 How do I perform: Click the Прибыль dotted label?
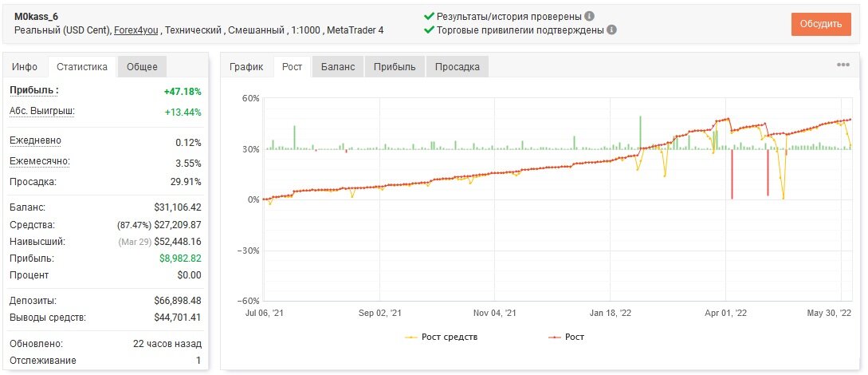coord(34,90)
